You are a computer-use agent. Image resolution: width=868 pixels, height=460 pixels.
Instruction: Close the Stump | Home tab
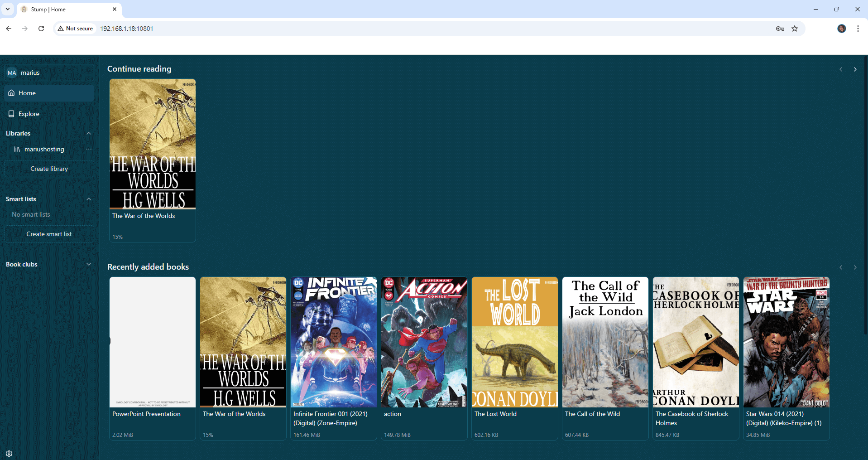(x=115, y=9)
